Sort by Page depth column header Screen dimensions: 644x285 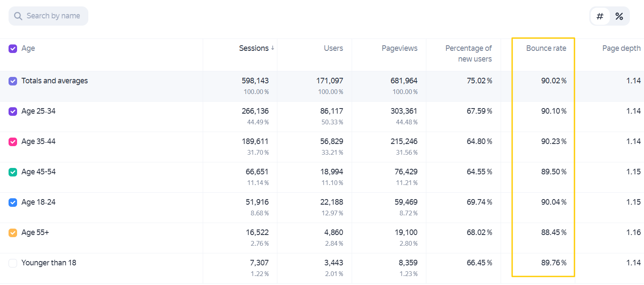point(621,48)
